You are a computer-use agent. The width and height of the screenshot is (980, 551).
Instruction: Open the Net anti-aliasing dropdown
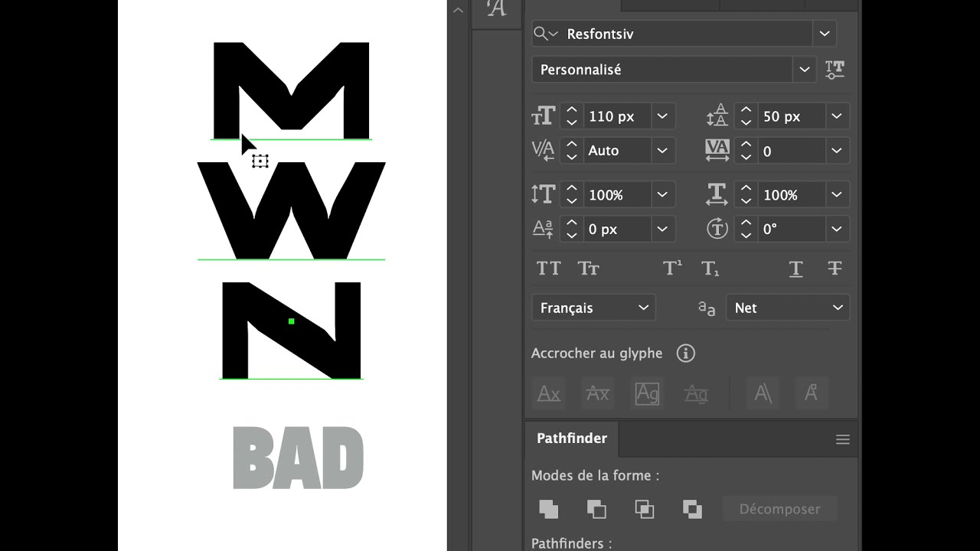[x=788, y=308]
